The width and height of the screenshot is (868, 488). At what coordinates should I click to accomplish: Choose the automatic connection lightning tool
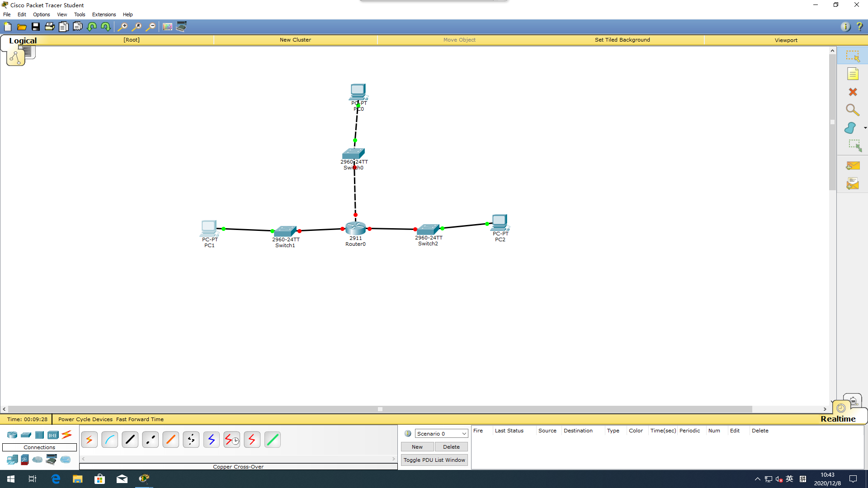click(x=89, y=439)
